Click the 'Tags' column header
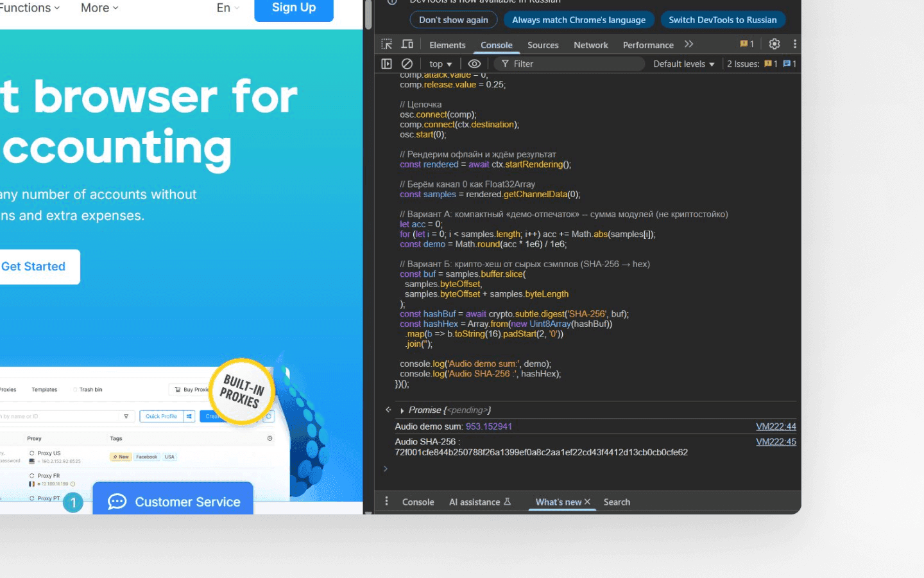Screen dimensions: 924x578 pos(116,439)
